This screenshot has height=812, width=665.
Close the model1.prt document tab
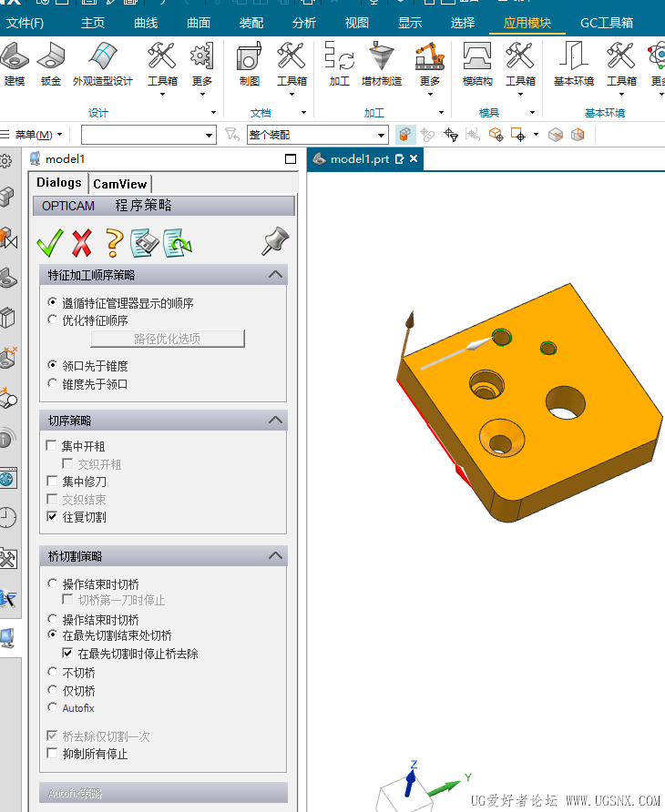pos(414,159)
